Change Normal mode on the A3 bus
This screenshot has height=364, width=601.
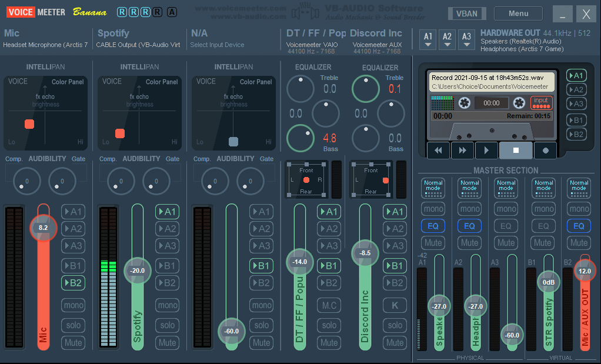tap(506, 188)
